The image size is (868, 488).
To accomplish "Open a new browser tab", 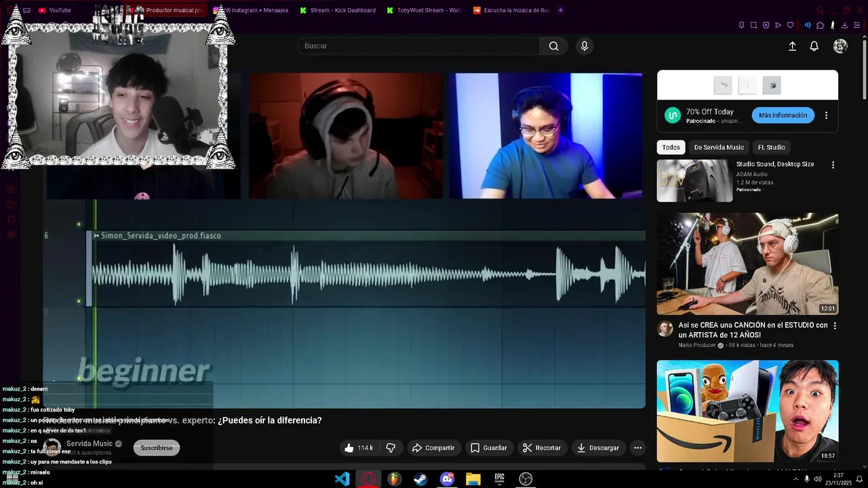I will [x=560, y=10].
